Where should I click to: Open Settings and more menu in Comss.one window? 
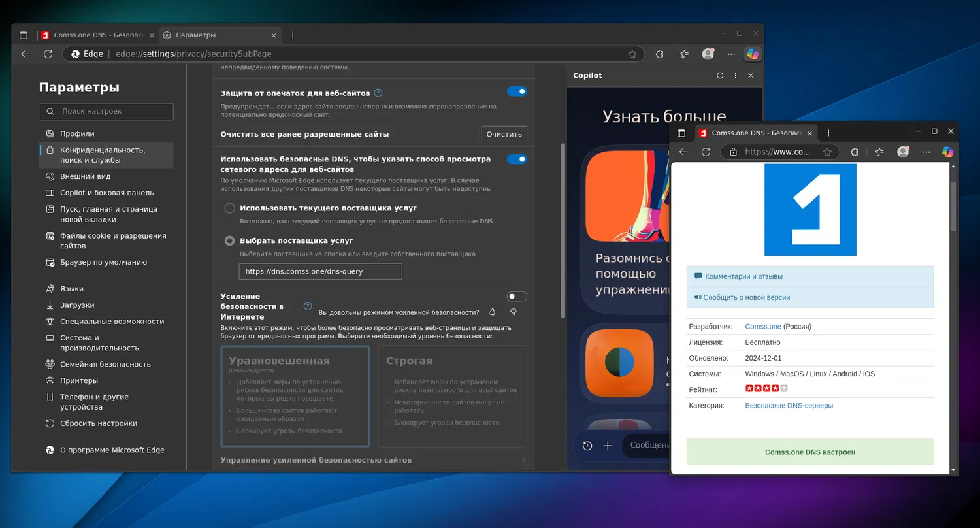tap(925, 152)
